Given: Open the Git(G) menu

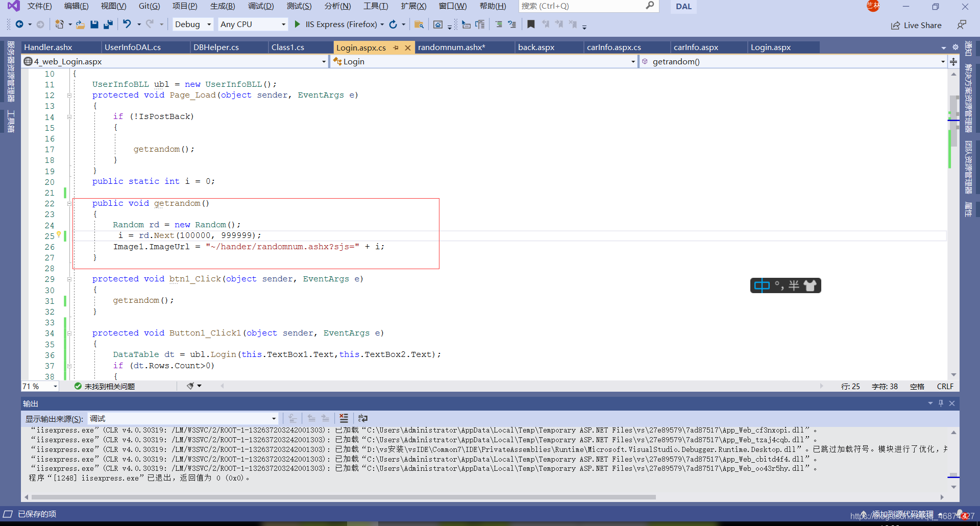Looking at the screenshot, I should [149, 6].
